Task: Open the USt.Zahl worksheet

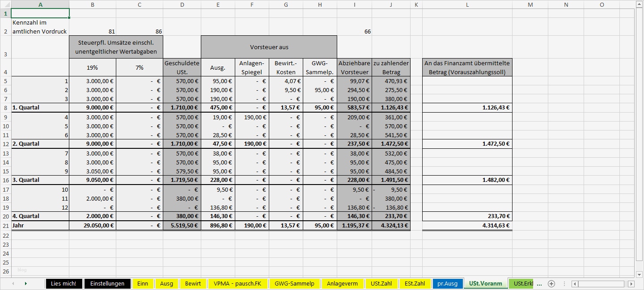Action: [x=381, y=283]
